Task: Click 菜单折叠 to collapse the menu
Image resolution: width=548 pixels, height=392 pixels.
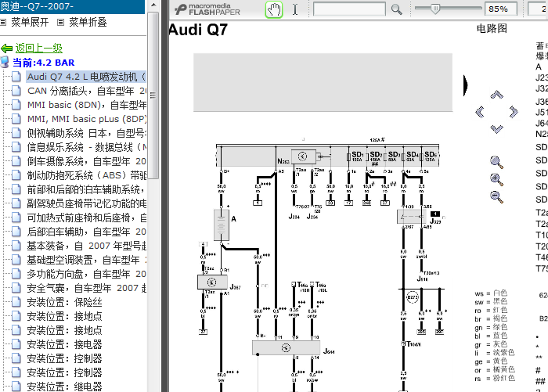Action: pos(88,23)
